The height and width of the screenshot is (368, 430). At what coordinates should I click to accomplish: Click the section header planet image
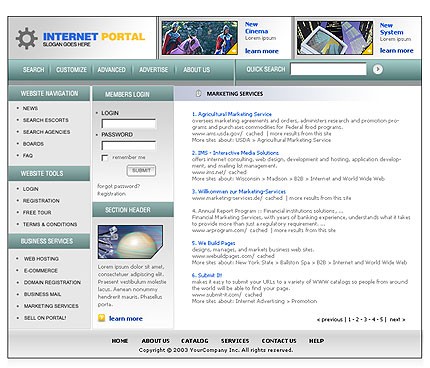[x=130, y=242]
